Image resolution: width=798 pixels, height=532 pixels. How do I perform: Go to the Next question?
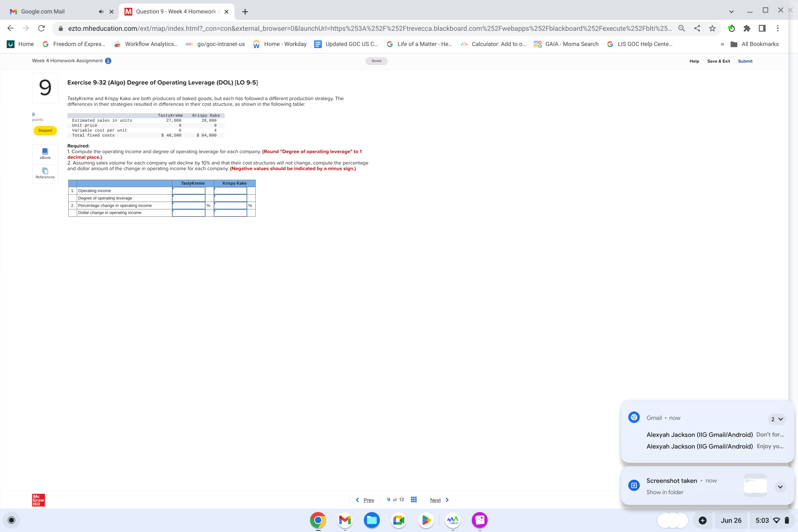coord(439,500)
